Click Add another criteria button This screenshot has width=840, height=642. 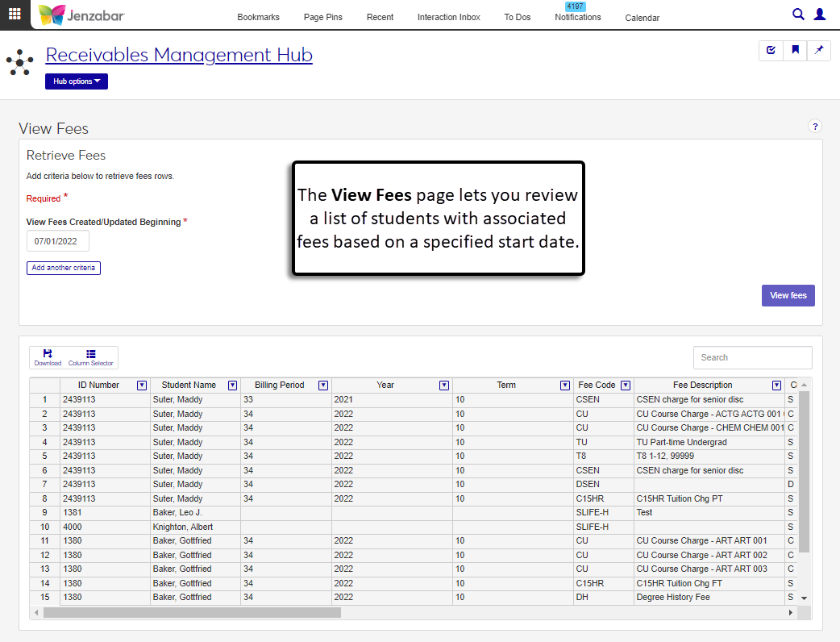click(x=64, y=268)
